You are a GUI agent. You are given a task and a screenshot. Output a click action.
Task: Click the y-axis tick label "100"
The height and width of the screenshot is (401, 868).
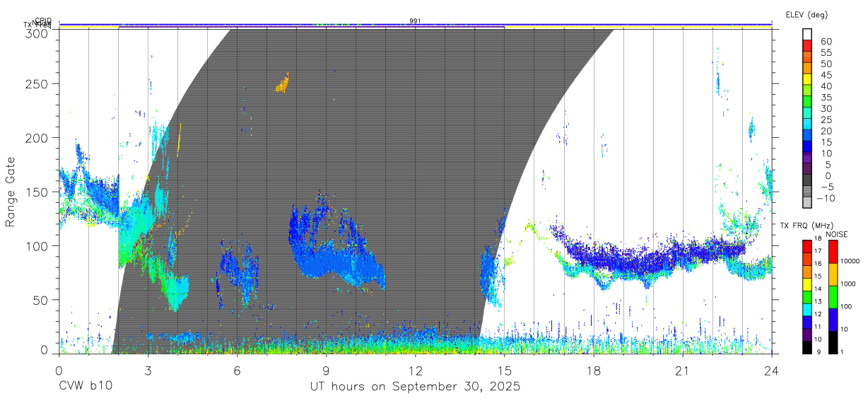36,246
